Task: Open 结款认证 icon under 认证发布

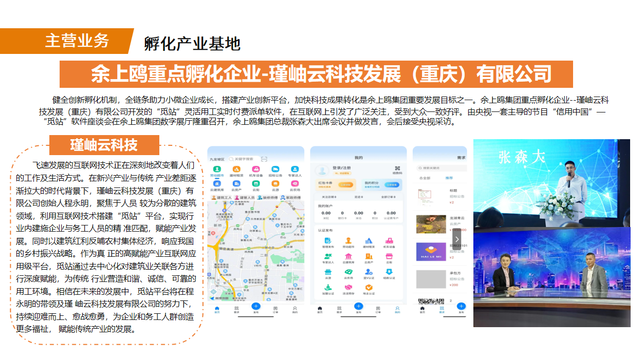Action: (389, 272)
